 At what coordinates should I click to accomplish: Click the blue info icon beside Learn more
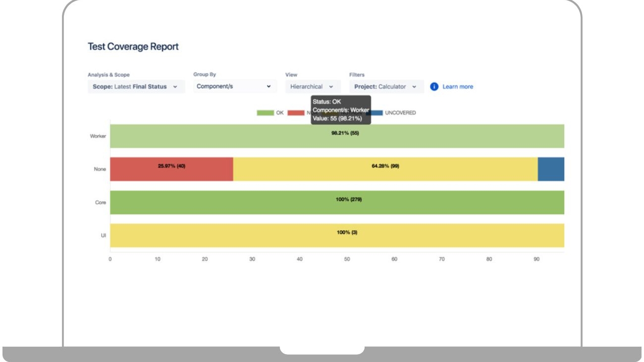pos(434,87)
